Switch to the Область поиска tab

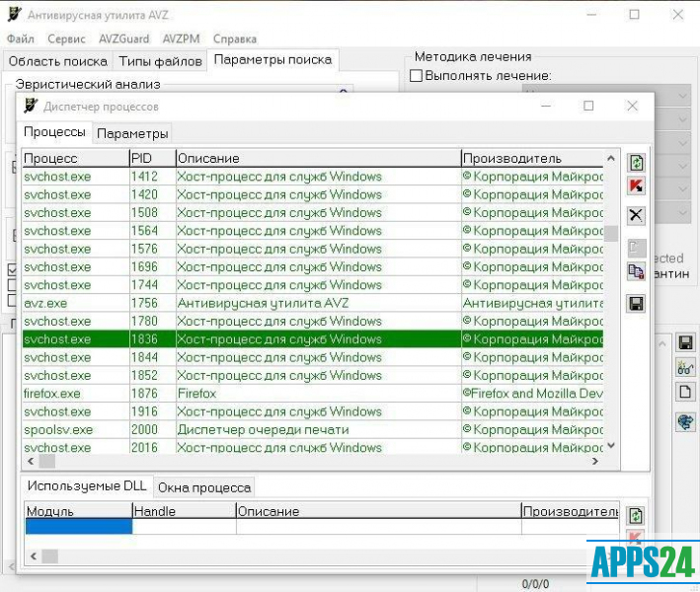click(x=58, y=61)
